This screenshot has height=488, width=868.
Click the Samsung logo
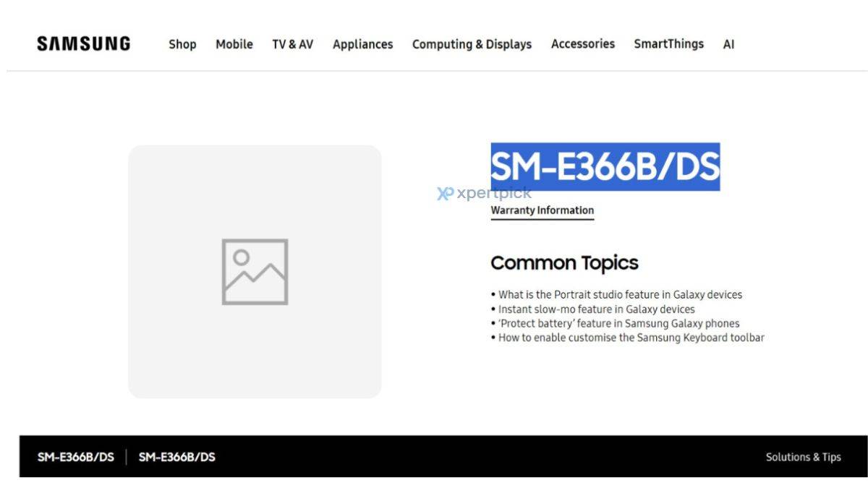(x=84, y=44)
